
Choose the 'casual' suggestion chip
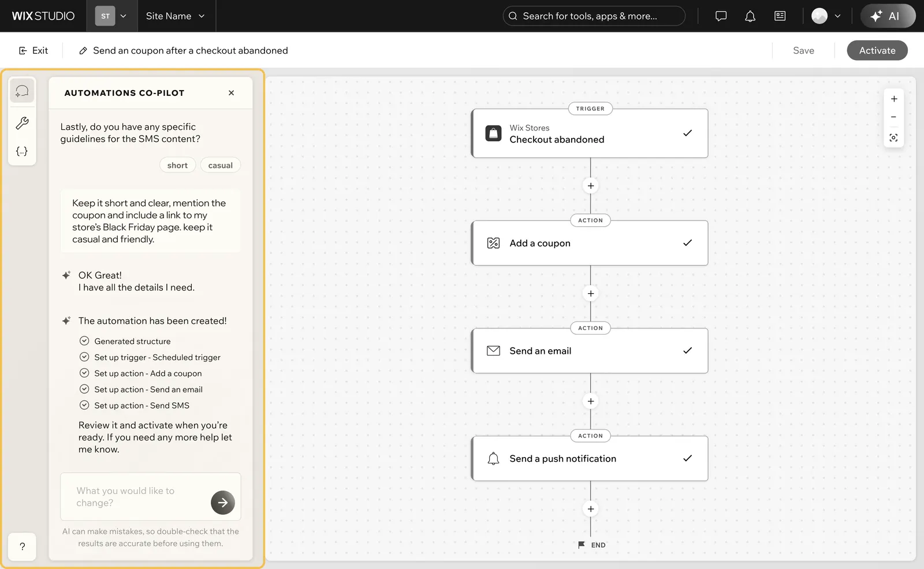220,165
